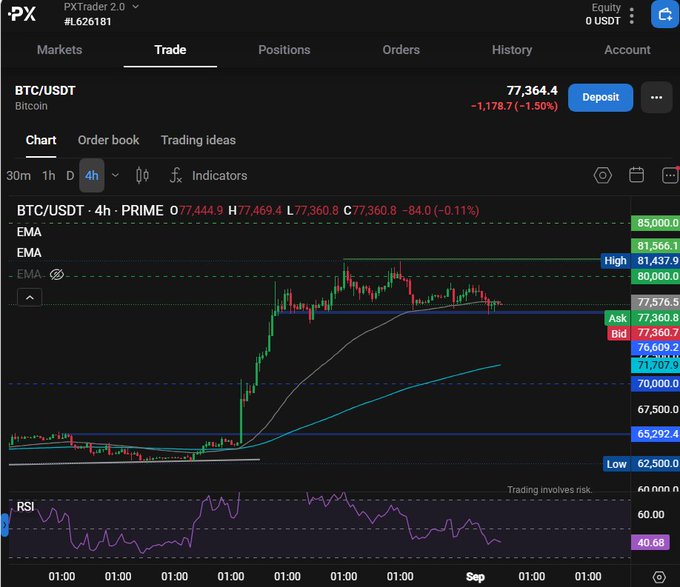This screenshot has width=680, height=587.
Task: Click the blue Deposit button
Action: point(600,98)
